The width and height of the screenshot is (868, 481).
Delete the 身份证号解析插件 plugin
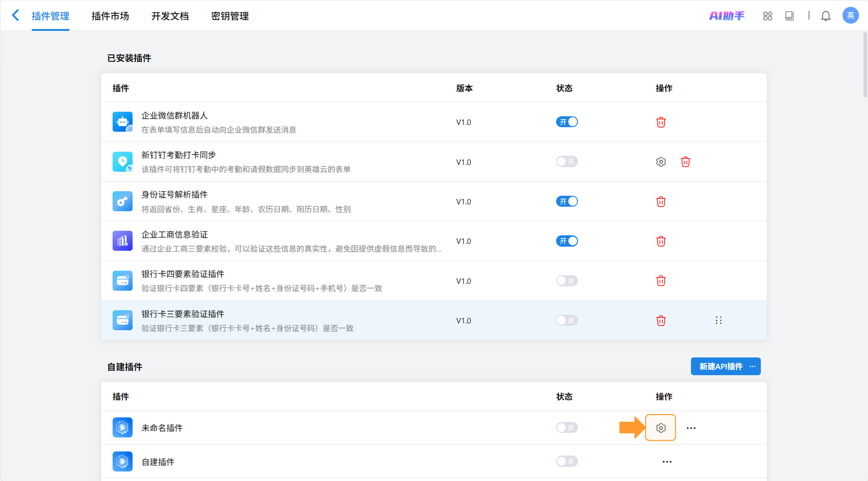(661, 202)
